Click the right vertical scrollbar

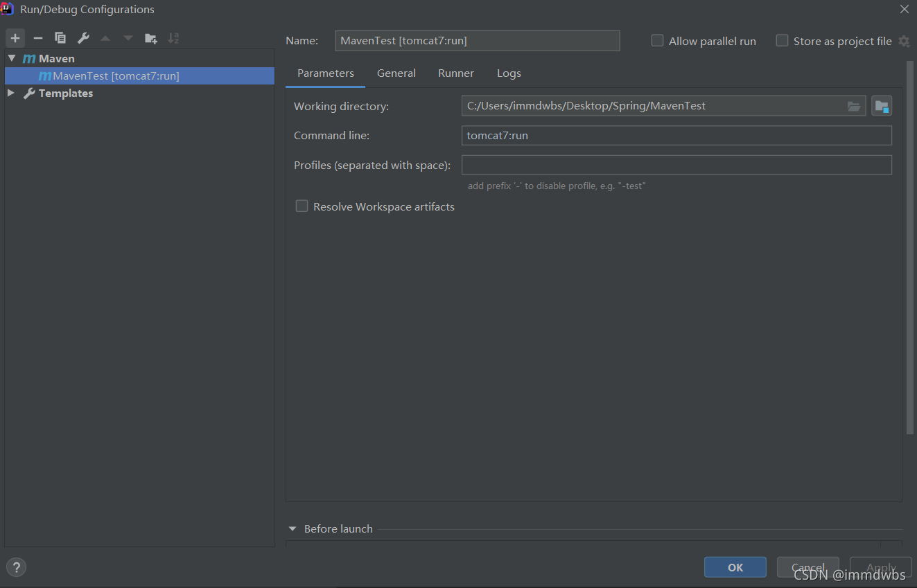(910, 248)
